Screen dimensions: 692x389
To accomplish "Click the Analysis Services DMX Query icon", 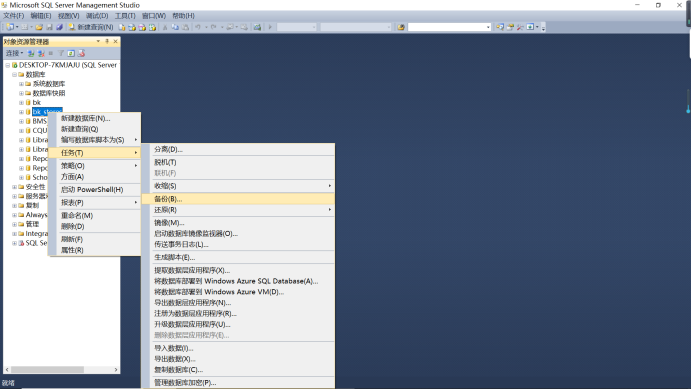I will click(142, 27).
